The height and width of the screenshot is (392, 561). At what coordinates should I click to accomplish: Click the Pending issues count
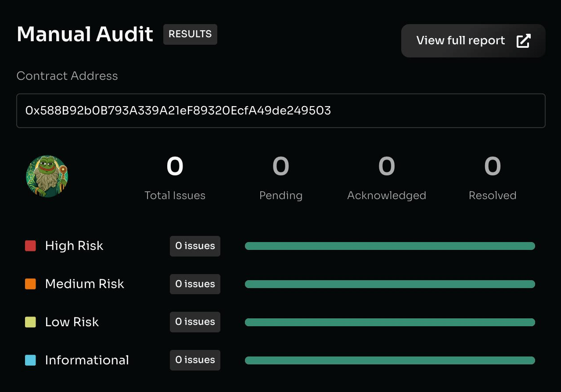click(x=280, y=167)
